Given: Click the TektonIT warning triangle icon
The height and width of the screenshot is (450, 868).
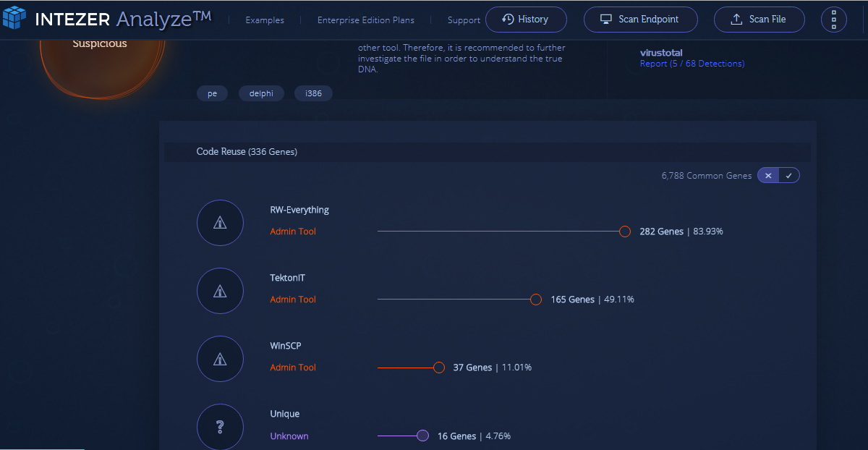Looking at the screenshot, I should tap(220, 291).
